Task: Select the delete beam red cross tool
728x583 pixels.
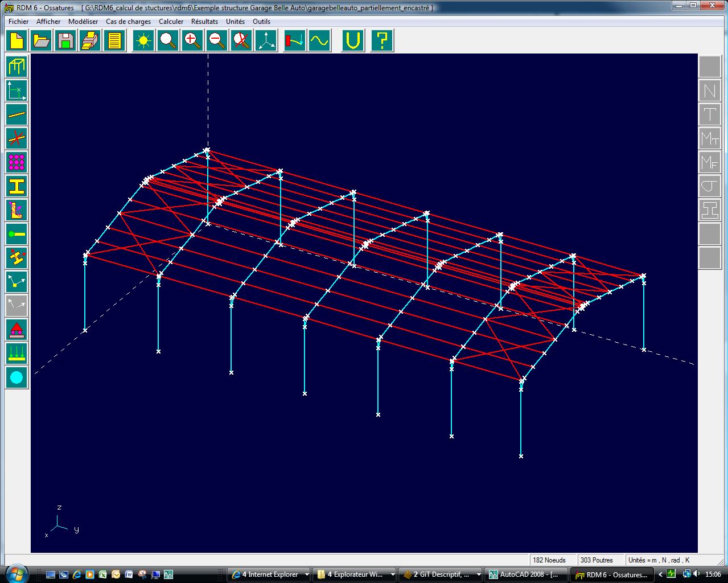Action: pyautogui.click(x=17, y=138)
